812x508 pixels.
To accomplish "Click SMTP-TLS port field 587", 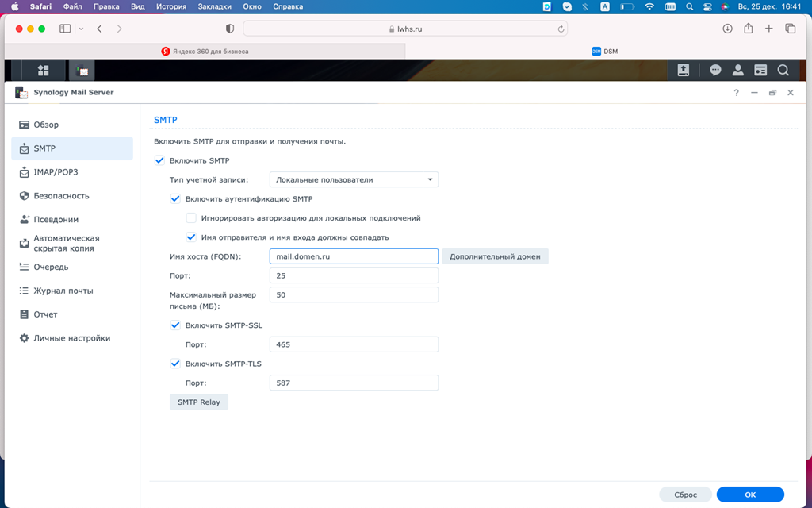I will (x=354, y=383).
